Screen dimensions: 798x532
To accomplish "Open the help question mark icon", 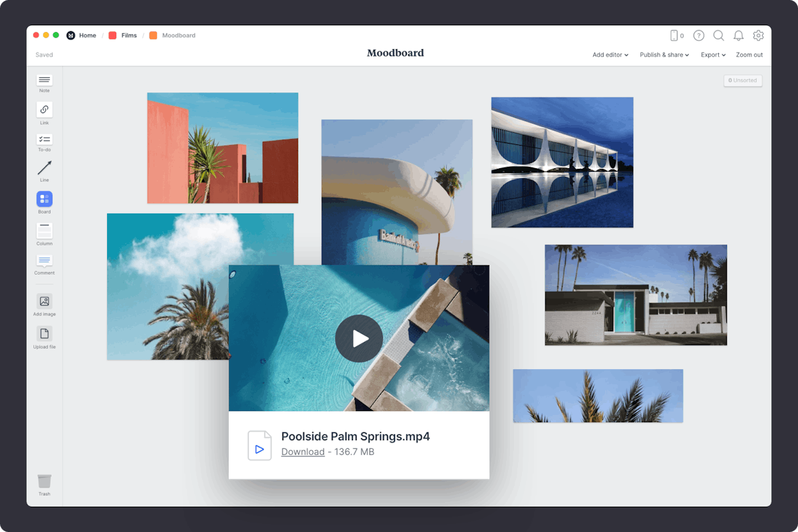I will pos(698,35).
